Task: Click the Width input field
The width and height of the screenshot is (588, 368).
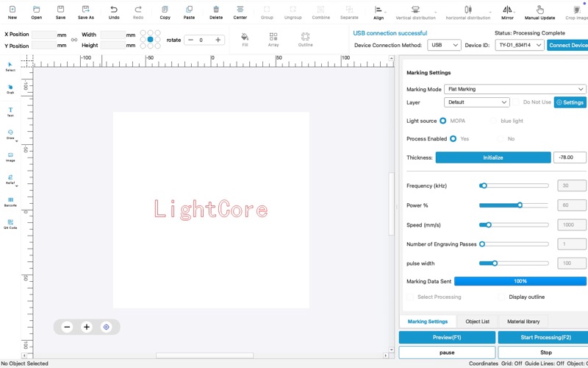Action: 113,35
